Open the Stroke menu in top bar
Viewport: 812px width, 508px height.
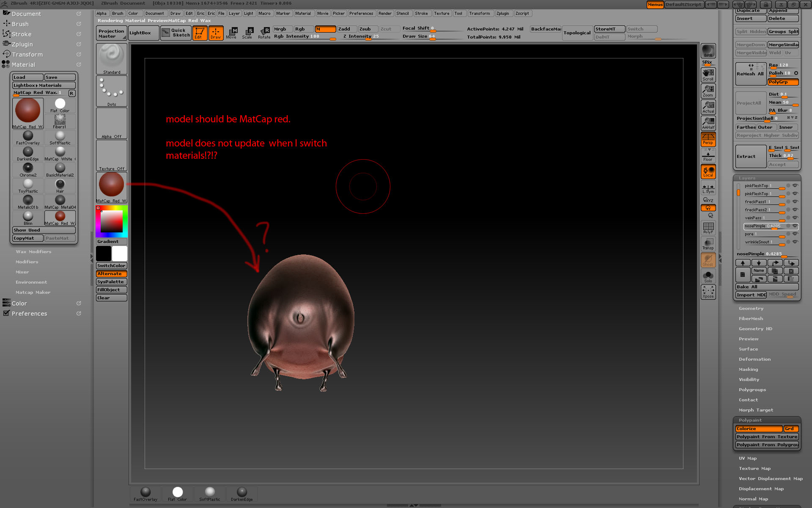(x=421, y=14)
